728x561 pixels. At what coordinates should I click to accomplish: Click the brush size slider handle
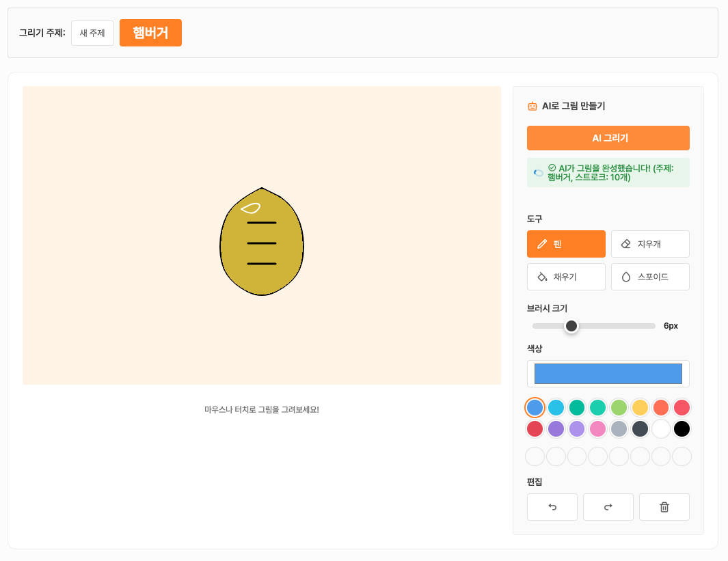pyautogui.click(x=571, y=326)
